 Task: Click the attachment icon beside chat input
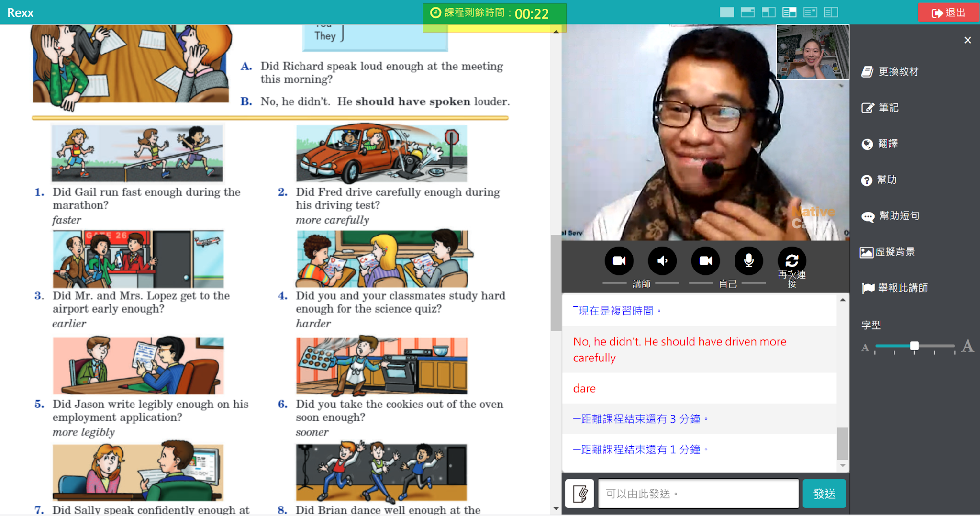pos(579,494)
